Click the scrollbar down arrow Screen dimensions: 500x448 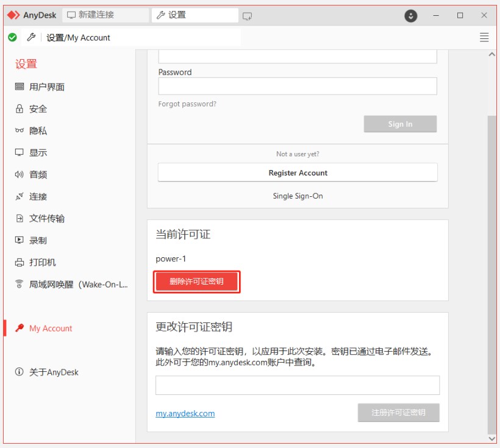pyautogui.click(x=492, y=438)
